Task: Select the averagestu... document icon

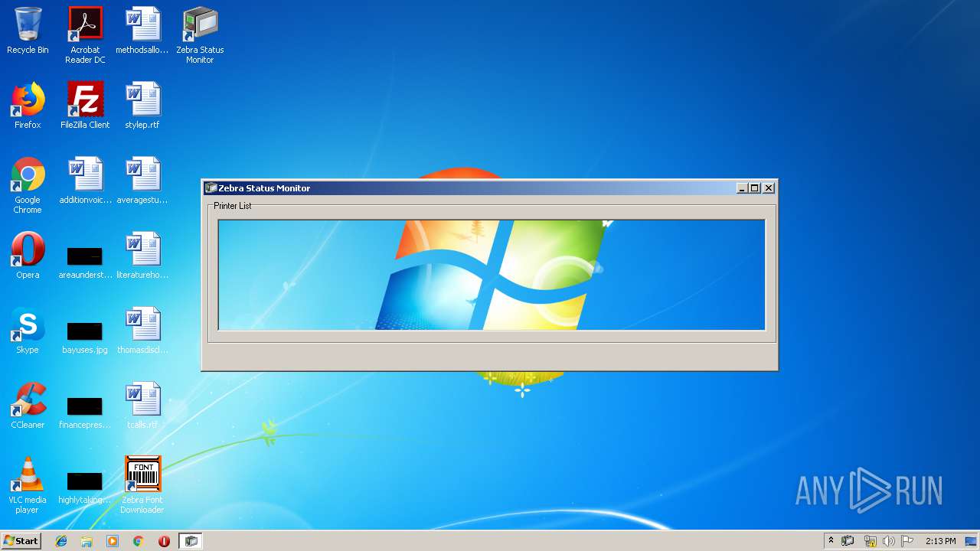Action: [x=142, y=181]
